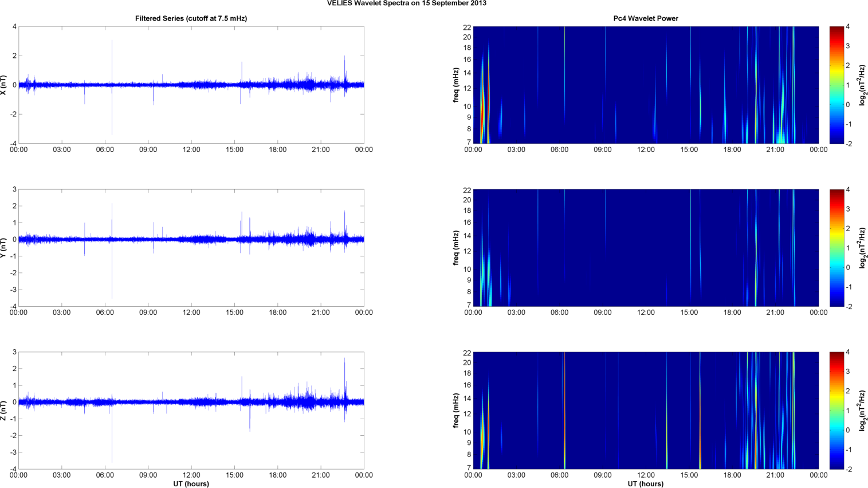
Task: Select the X (nT) axis label
Action: click(4, 85)
